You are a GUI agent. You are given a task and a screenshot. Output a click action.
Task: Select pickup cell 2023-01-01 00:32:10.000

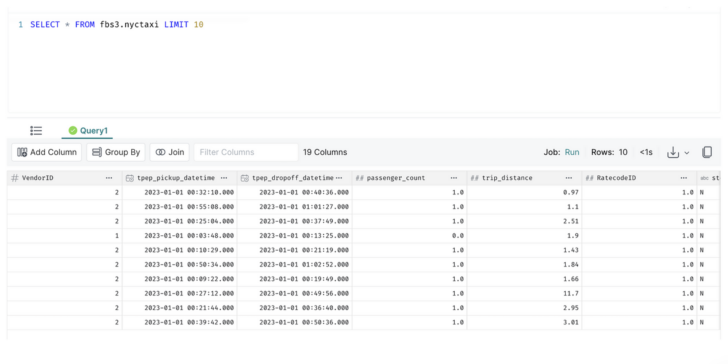pos(180,192)
